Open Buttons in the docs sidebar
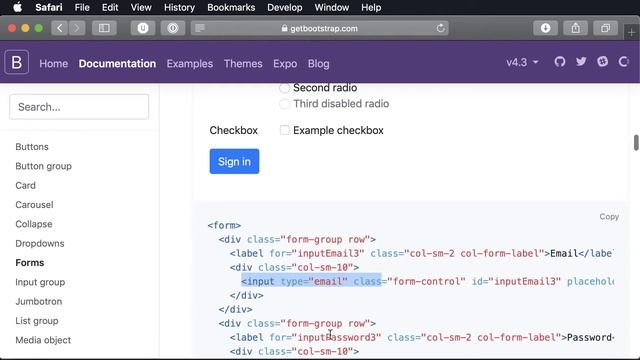 tap(32, 147)
